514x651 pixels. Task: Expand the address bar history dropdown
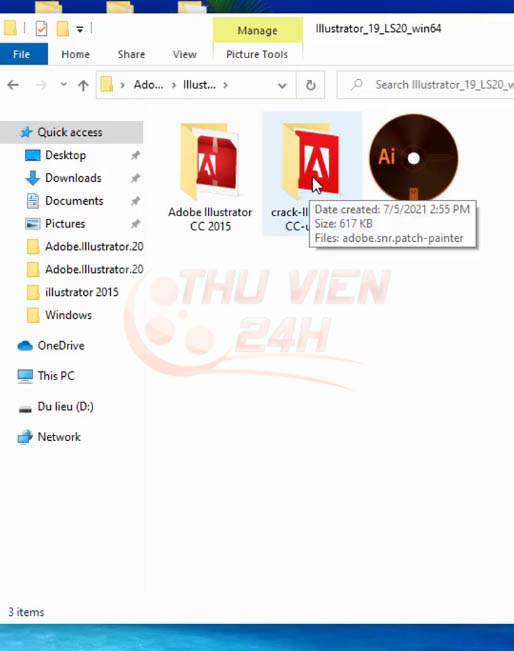[x=282, y=86]
